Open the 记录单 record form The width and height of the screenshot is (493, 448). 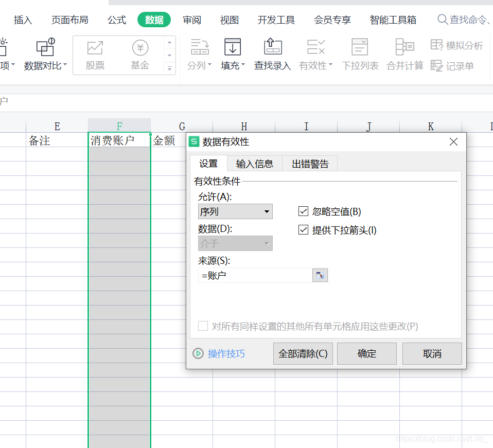point(452,66)
